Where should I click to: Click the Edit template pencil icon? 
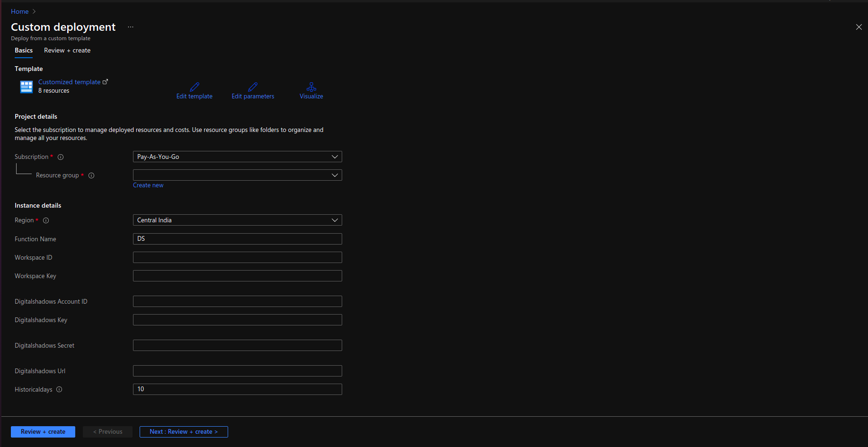pos(195,87)
